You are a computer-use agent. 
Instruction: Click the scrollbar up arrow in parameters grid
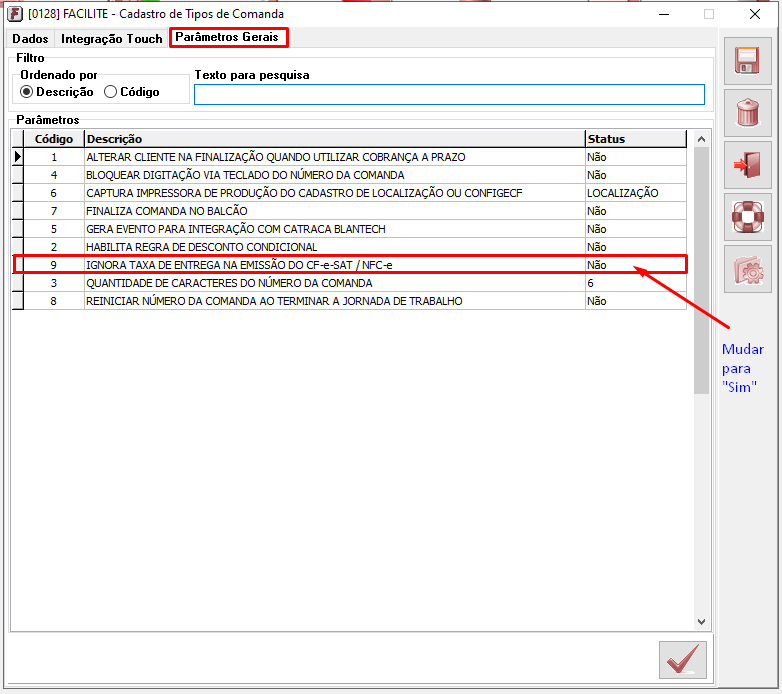point(701,140)
